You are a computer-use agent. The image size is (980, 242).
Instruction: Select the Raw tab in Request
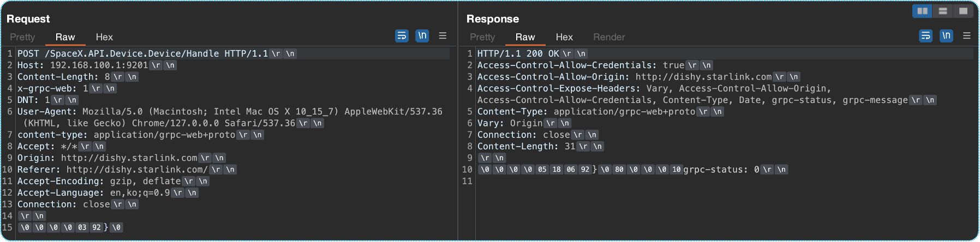coord(65,37)
